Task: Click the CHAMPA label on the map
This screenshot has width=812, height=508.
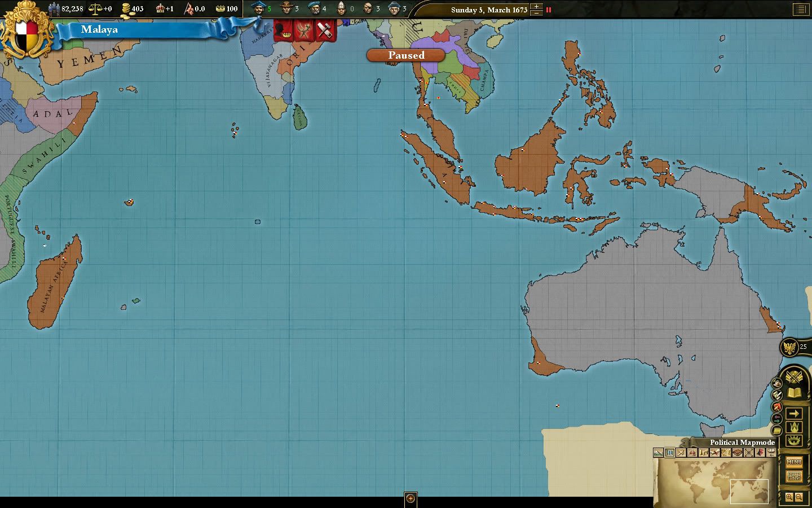Action: (x=485, y=80)
